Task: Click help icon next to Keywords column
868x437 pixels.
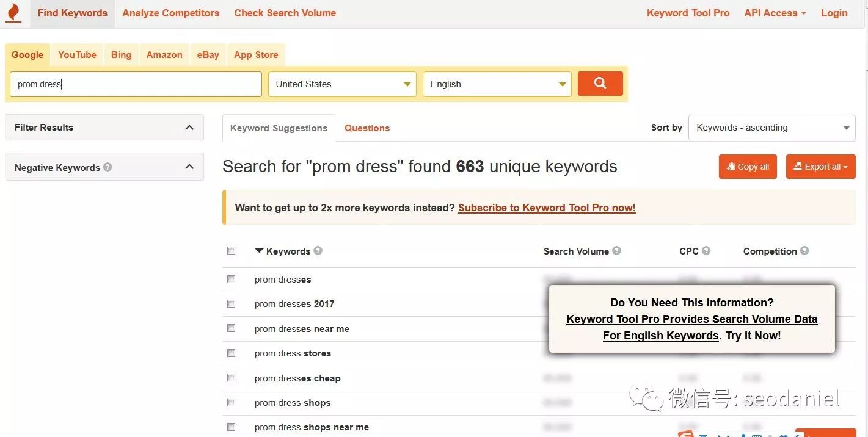Action: (x=318, y=250)
